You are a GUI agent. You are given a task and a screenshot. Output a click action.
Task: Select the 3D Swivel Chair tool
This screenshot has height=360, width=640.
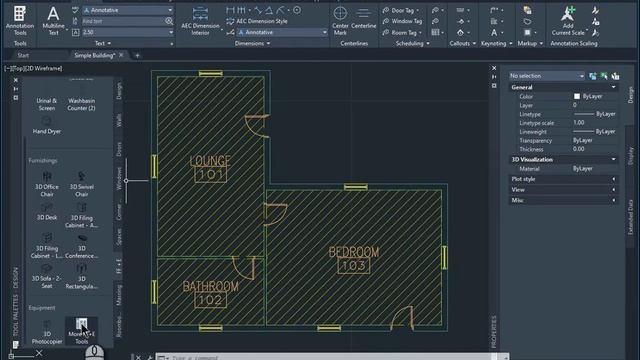point(81,184)
